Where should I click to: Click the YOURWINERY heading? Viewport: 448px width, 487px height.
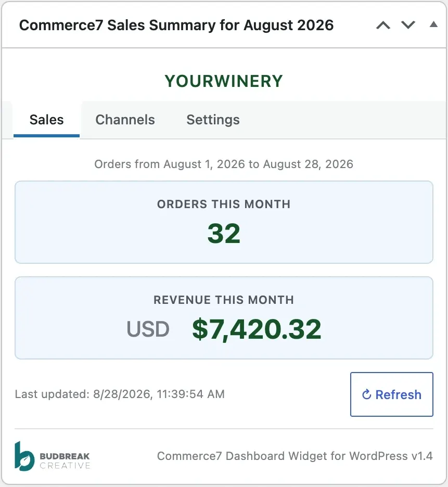(x=224, y=81)
